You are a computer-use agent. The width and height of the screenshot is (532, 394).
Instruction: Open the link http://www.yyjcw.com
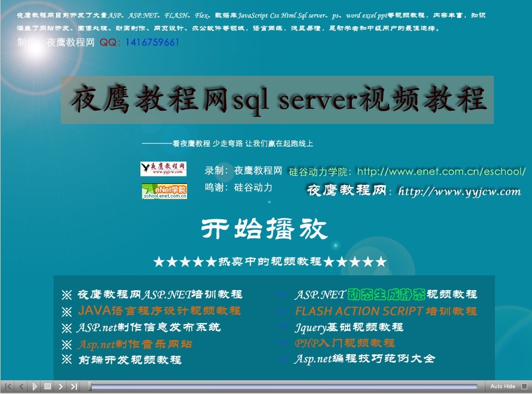459,192
